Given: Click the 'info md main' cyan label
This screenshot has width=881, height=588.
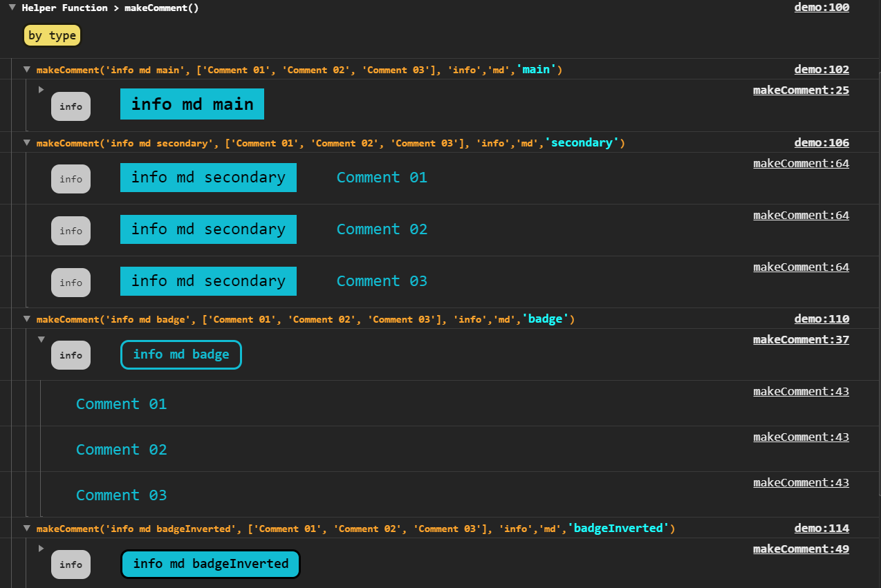Looking at the screenshot, I should (x=192, y=104).
